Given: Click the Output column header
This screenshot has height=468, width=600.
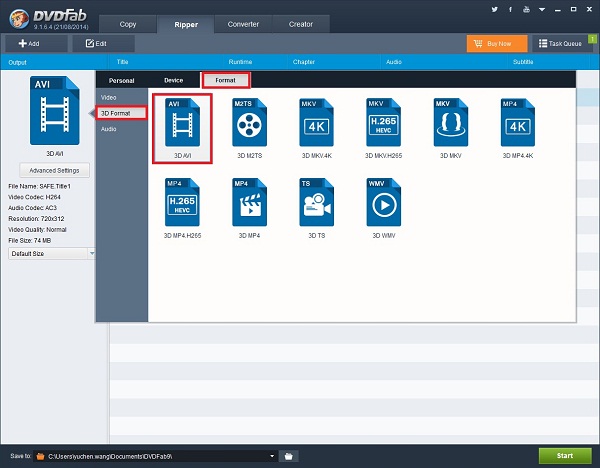Looking at the screenshot, I should coord(18,62).
